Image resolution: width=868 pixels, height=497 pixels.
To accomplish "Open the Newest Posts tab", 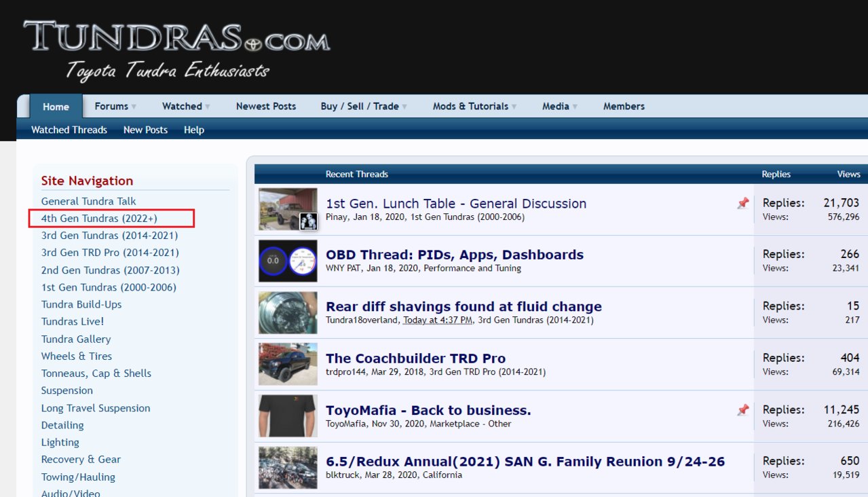I will tap(266, 106).
